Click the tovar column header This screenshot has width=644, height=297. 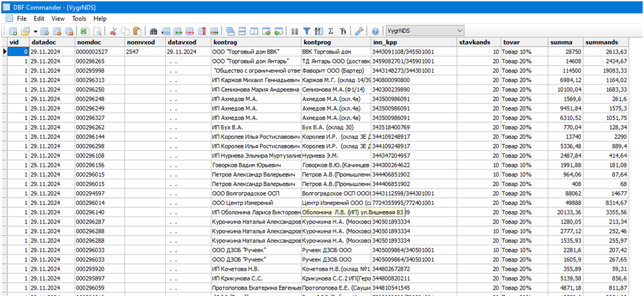(524, 42)
